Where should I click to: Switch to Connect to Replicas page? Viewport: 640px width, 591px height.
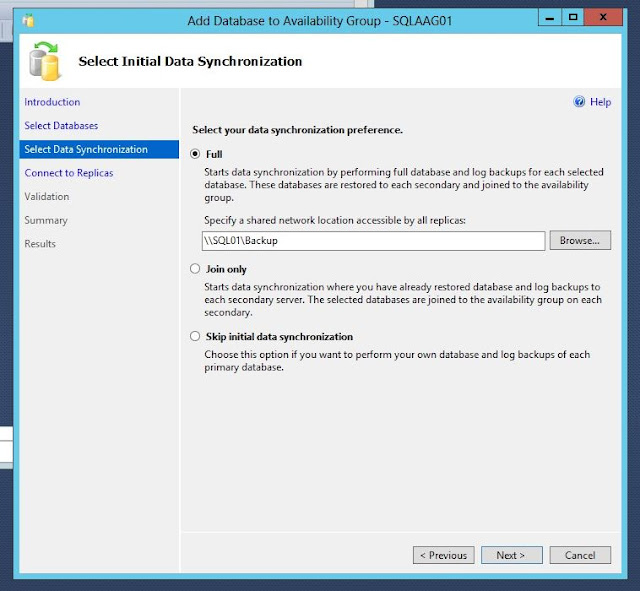[x=69, y=173]
